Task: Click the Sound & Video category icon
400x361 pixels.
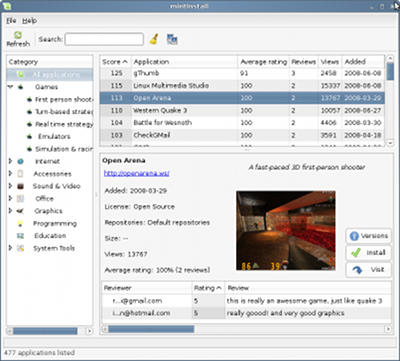Action: (21, 186)
